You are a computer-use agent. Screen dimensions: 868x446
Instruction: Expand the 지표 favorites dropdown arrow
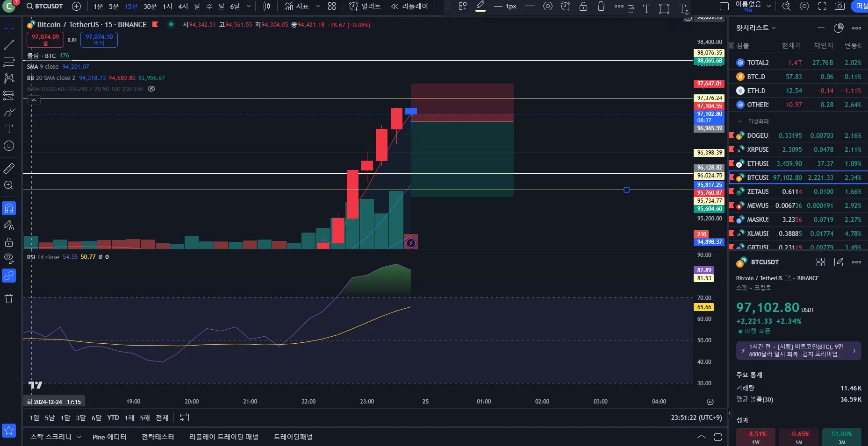(x=318, y=6)
